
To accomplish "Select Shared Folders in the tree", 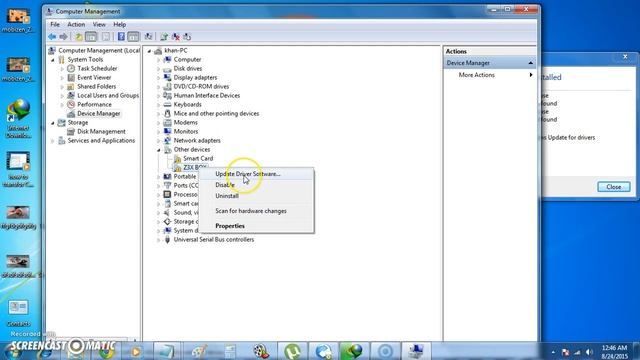I will [x=96, y=86].
